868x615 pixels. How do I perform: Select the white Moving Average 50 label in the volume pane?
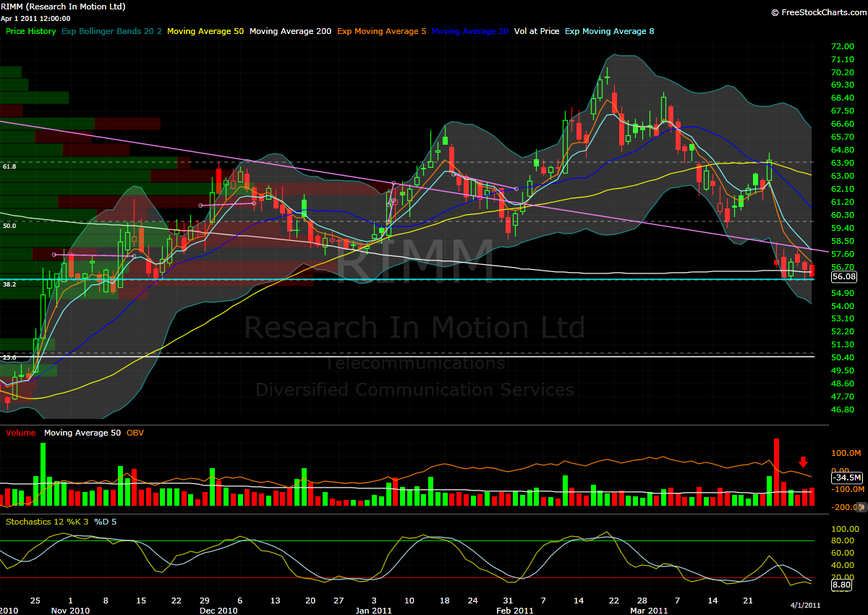(82, 433)
